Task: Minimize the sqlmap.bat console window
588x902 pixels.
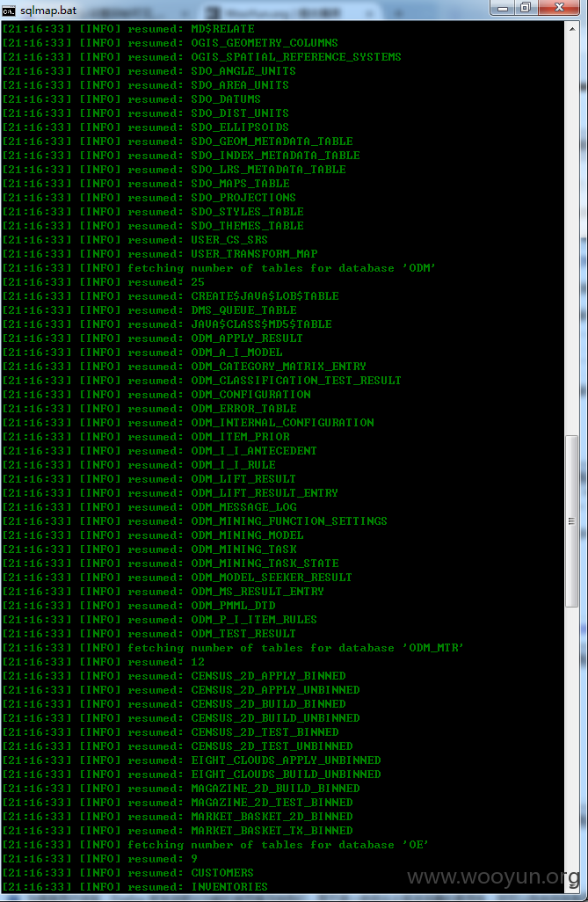Action: click(x=503, y=8)
